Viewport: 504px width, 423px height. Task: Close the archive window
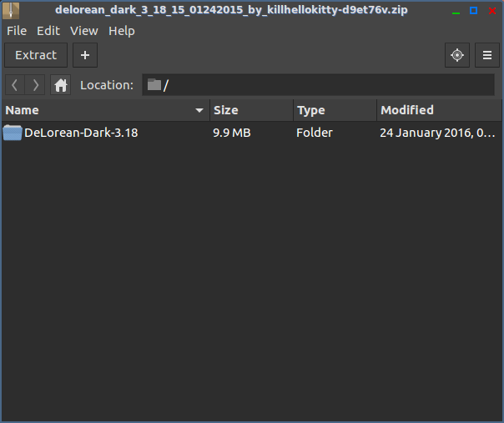pyautogui.click(x=491, y=11)
